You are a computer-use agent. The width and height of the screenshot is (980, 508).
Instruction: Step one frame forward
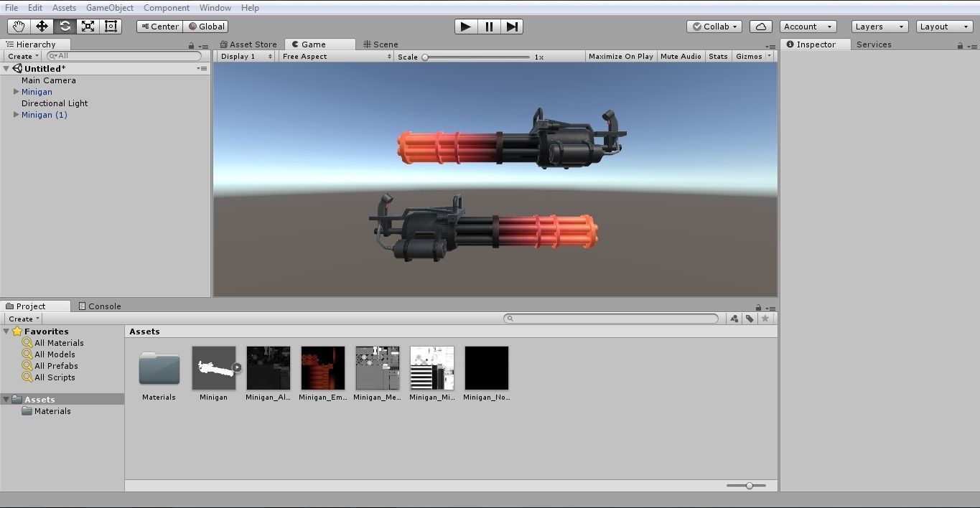click(x=512, y=27)
